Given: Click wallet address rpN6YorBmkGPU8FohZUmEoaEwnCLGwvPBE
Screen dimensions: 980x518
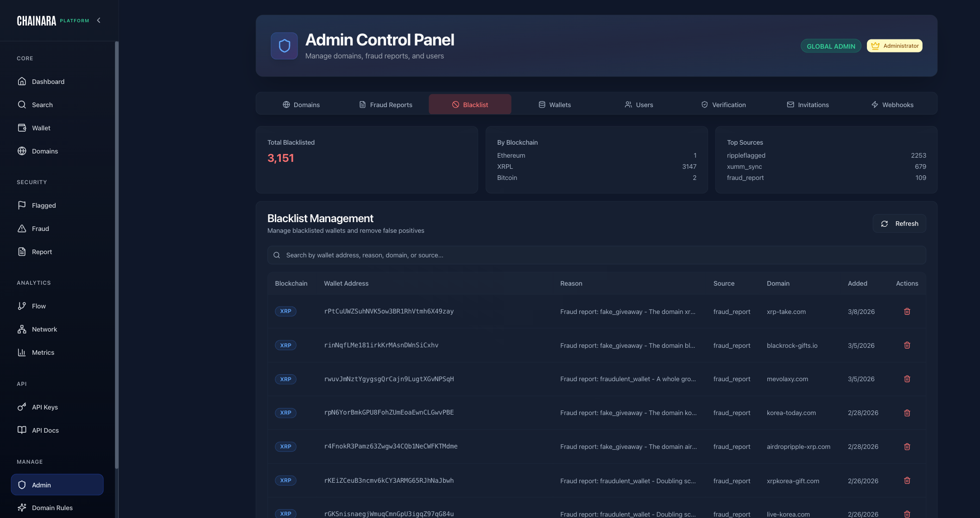Looking at the screenshot, I should 389,412.
